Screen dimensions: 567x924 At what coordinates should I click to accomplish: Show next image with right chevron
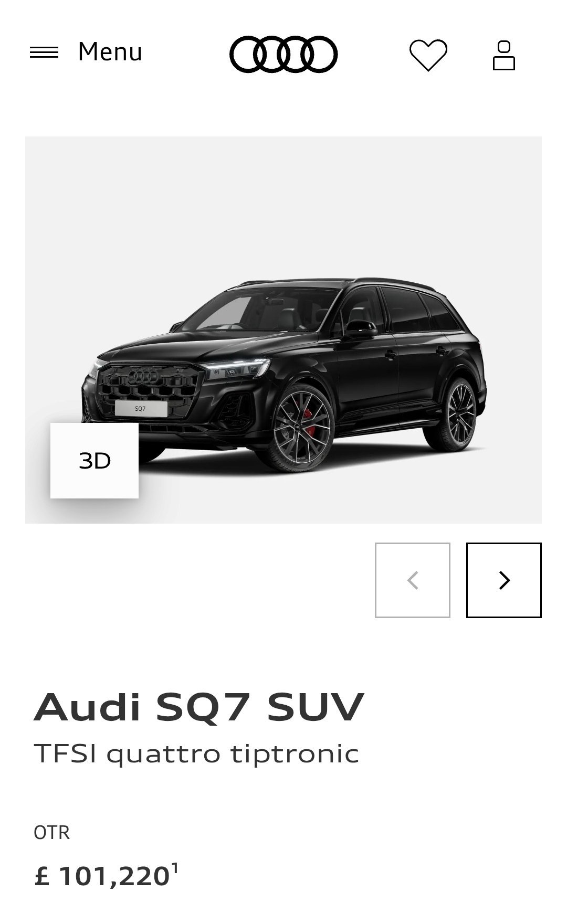tap(504, 580)
